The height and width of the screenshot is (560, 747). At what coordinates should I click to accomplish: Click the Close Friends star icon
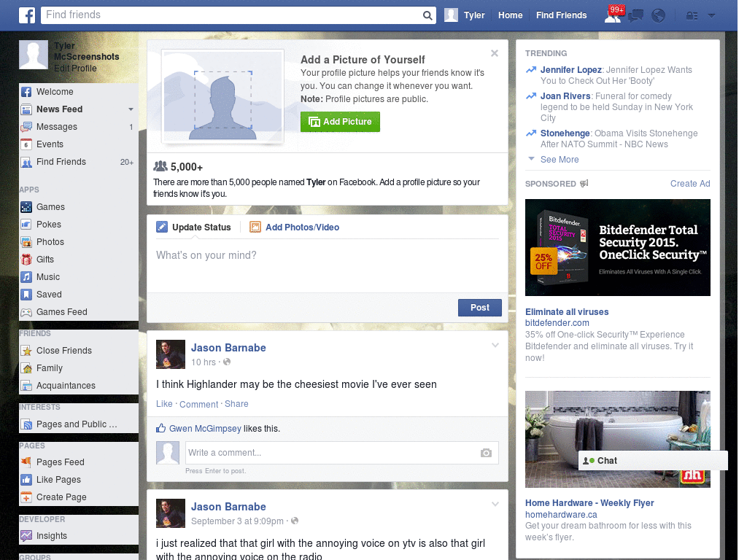[26, 351]
